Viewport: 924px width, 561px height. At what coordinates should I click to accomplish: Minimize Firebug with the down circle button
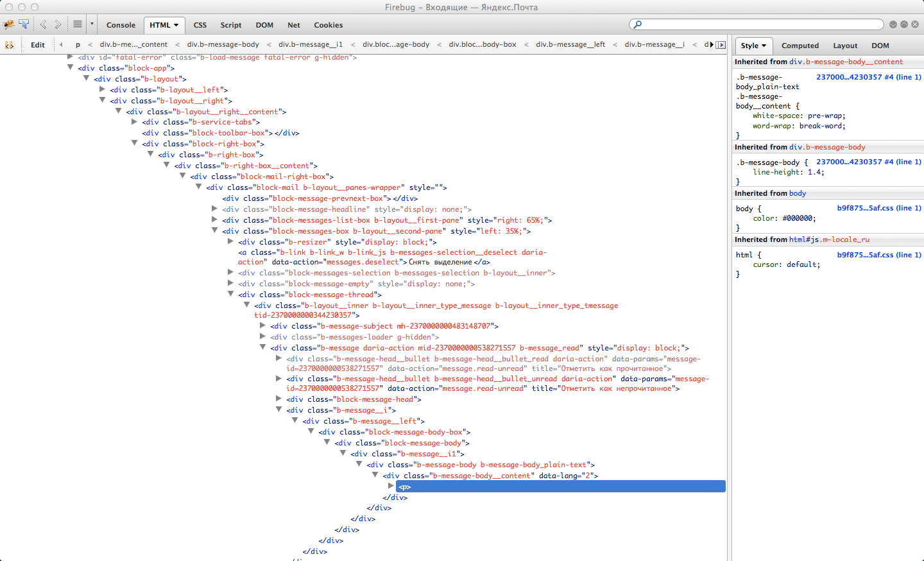pos(893,24)
